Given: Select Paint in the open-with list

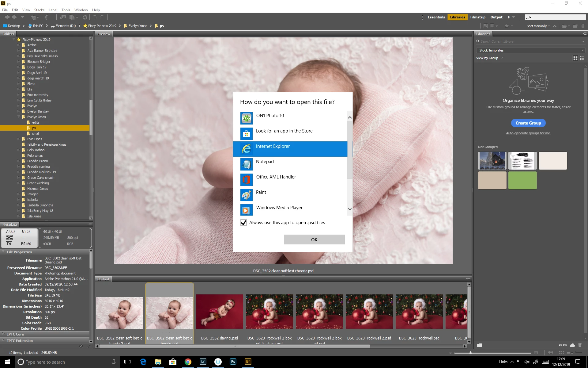Looking at the screenshot, I should point(261,193).
